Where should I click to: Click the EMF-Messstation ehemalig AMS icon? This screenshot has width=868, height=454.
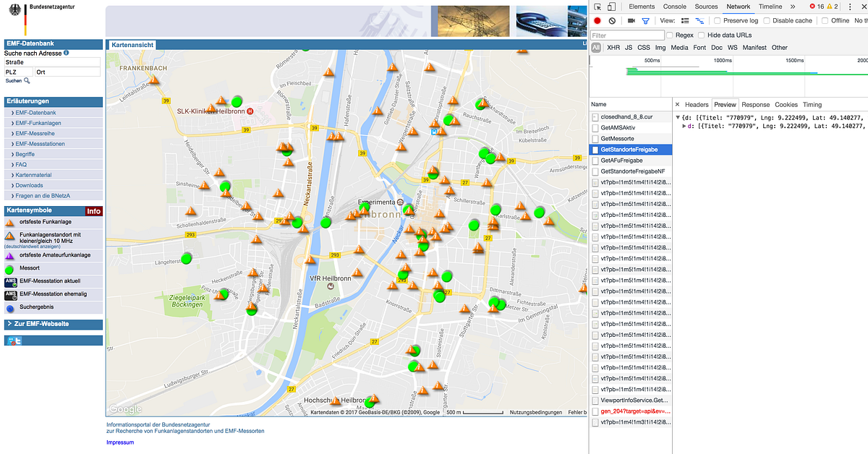[10, 294]
